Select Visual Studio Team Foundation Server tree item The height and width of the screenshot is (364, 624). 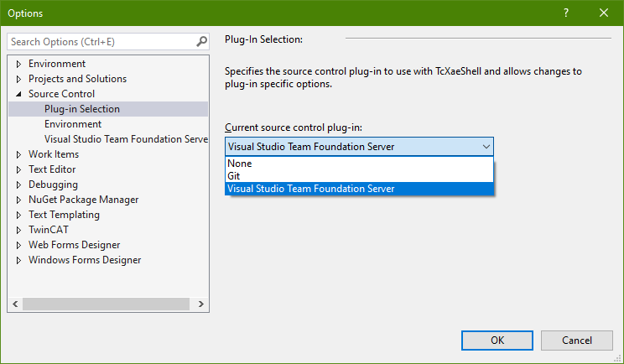(126, 139)
